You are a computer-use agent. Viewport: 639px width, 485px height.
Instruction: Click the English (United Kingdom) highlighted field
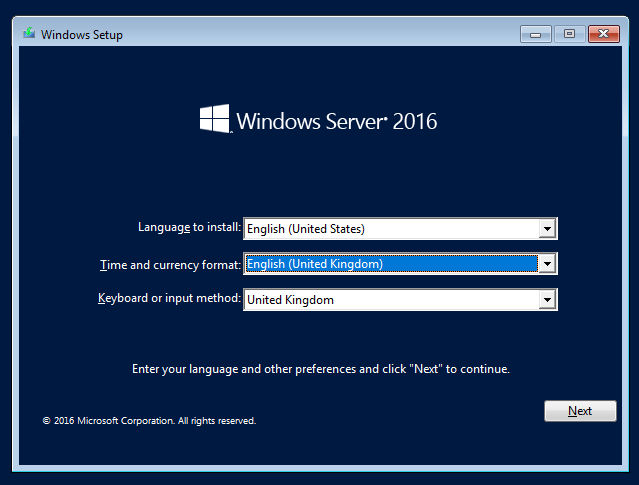tap(390, 264)
